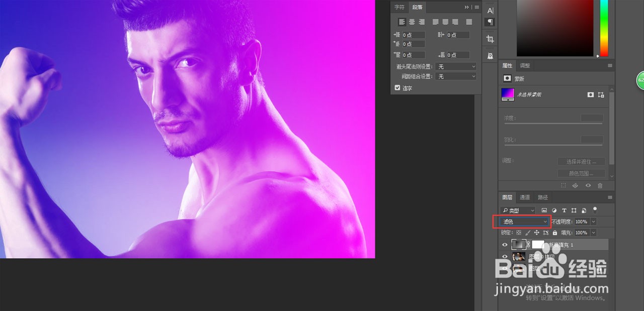Choose justify last right icon
Viewport: 644px width, 311px height.
pyautogui.click(x=455, y=22)
